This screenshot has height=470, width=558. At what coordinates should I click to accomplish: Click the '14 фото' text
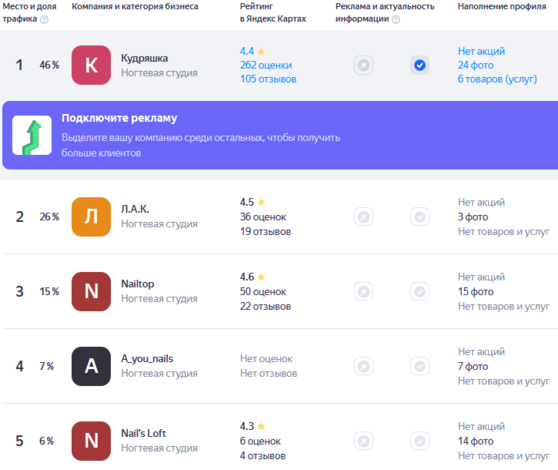[x=475, y=441]
